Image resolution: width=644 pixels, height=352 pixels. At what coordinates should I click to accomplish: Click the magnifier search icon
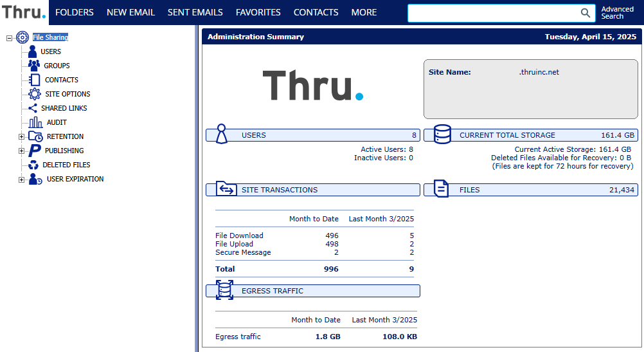click(x=585, y=13)
